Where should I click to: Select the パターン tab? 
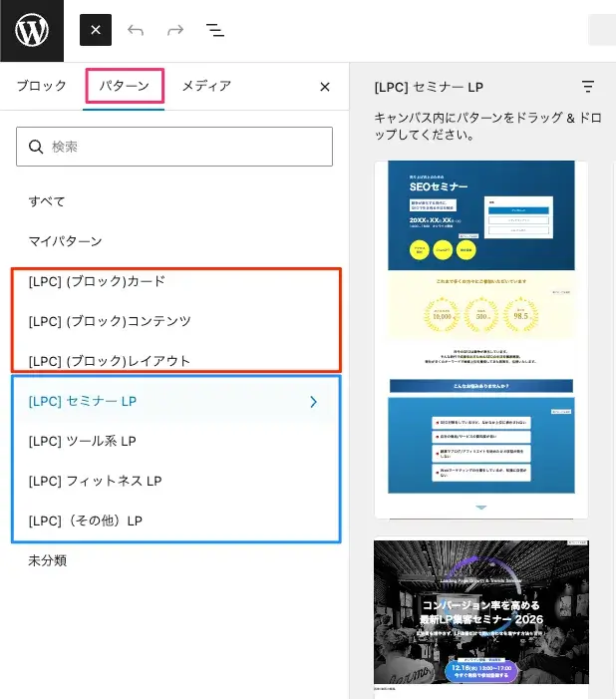point(125,87)
